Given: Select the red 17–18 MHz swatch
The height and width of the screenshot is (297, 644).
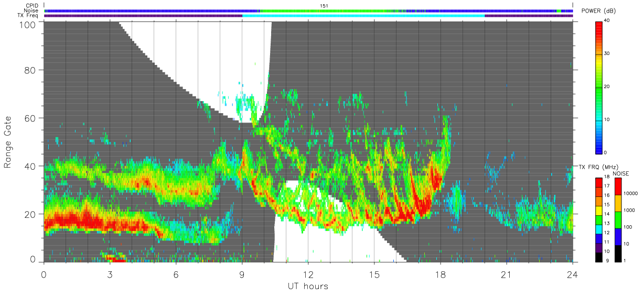Looking at the screenshot, I should (599, 182).
